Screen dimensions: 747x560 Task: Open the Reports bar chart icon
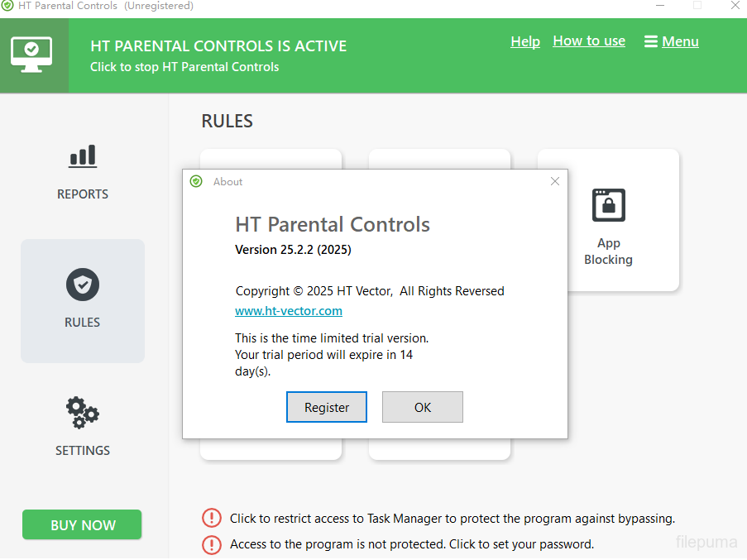83,156
